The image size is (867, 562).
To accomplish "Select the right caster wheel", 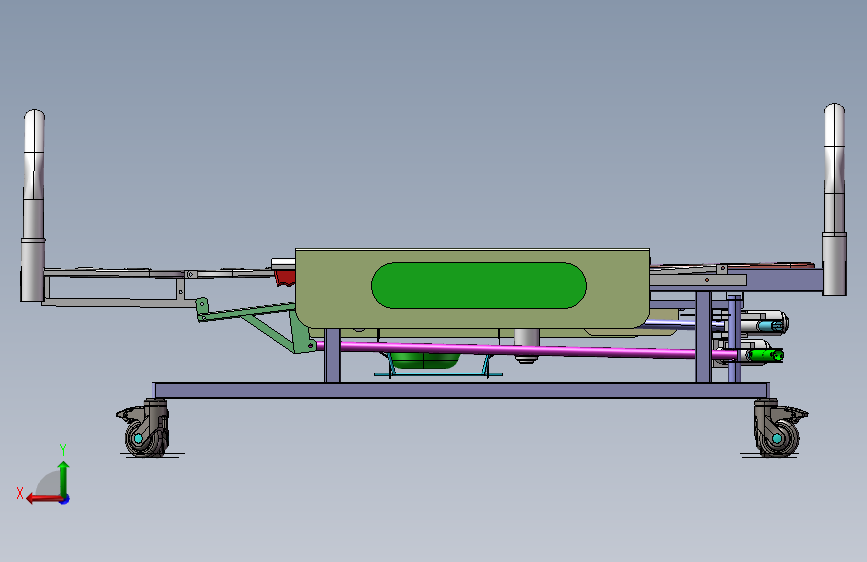I will coord(777,439).
